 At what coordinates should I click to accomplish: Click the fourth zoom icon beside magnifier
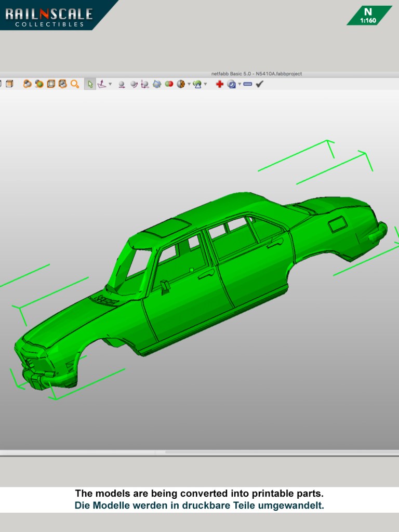coord(63,84)
